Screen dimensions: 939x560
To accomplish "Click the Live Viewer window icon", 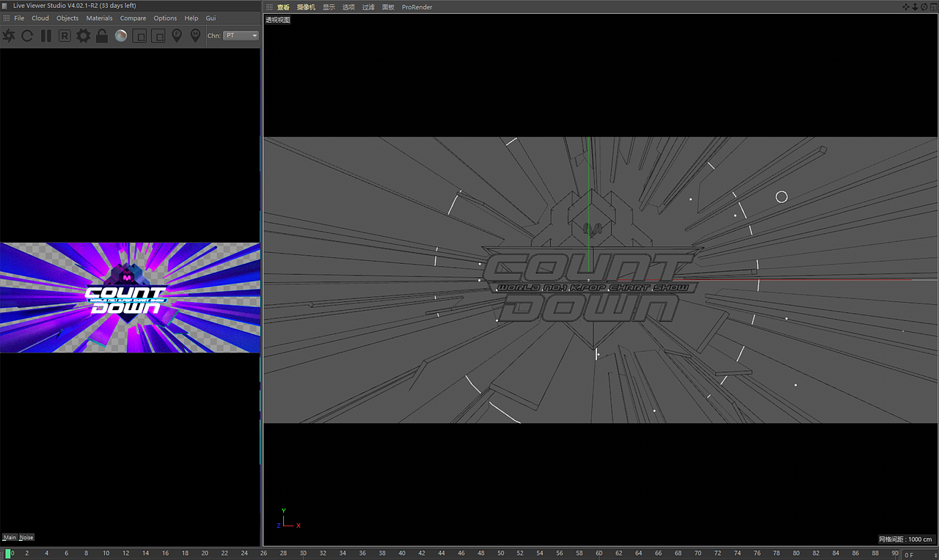I will pos(6,6).
